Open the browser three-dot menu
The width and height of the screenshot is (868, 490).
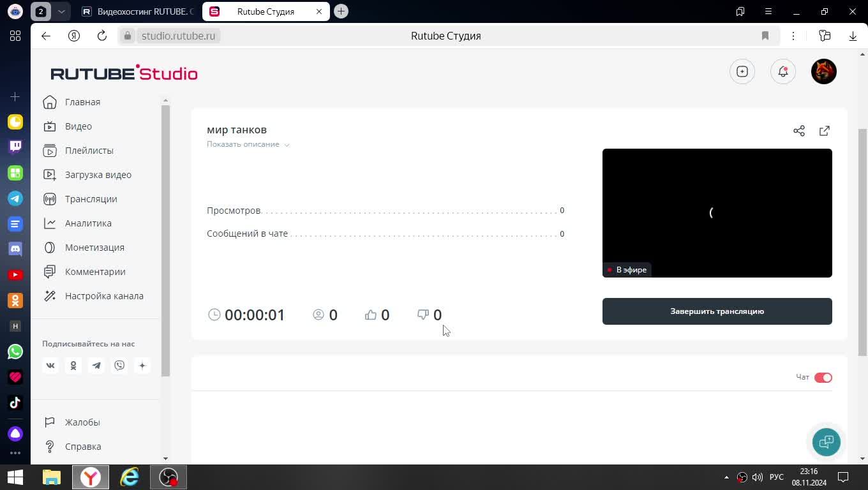point(793,36)
